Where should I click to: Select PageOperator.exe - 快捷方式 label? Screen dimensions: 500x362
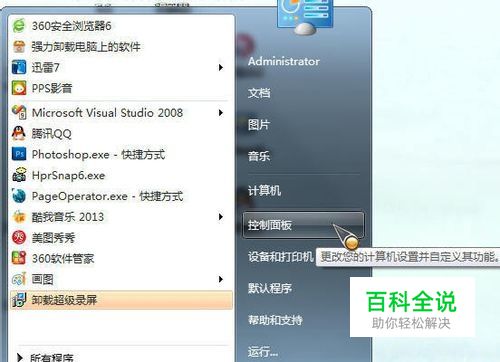[x=107, y=196]
